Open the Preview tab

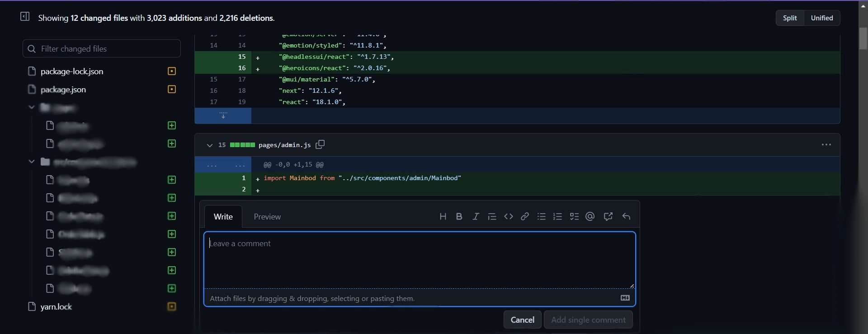(267, 217)
